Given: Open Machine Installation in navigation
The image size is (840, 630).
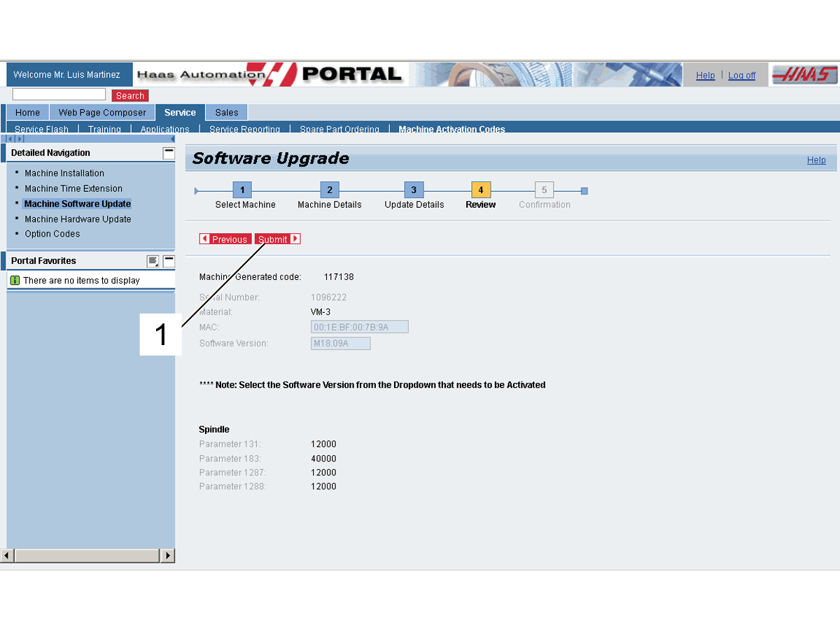Looking at the screenshot, I should pyautogui.click(x=64, y=173).
